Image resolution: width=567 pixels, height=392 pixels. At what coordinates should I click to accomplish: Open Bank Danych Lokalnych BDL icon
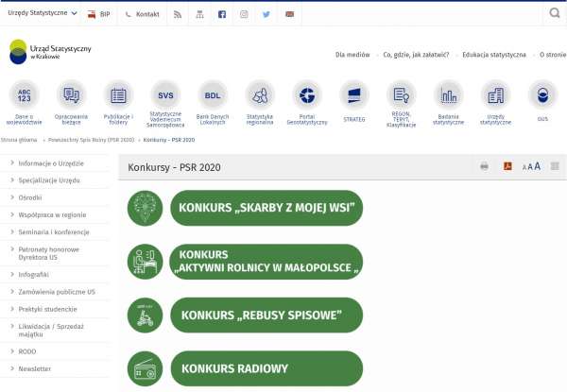[x=213, y=95]
